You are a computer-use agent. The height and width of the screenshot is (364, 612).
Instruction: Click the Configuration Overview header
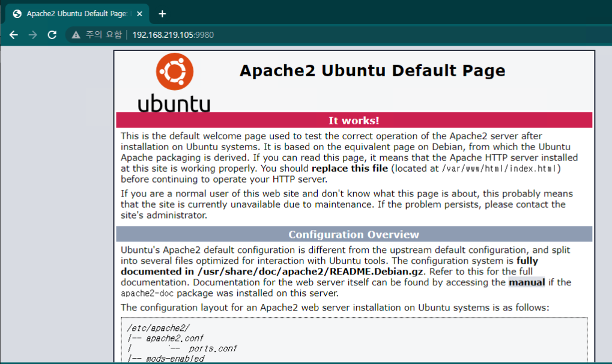coord(354,234)
